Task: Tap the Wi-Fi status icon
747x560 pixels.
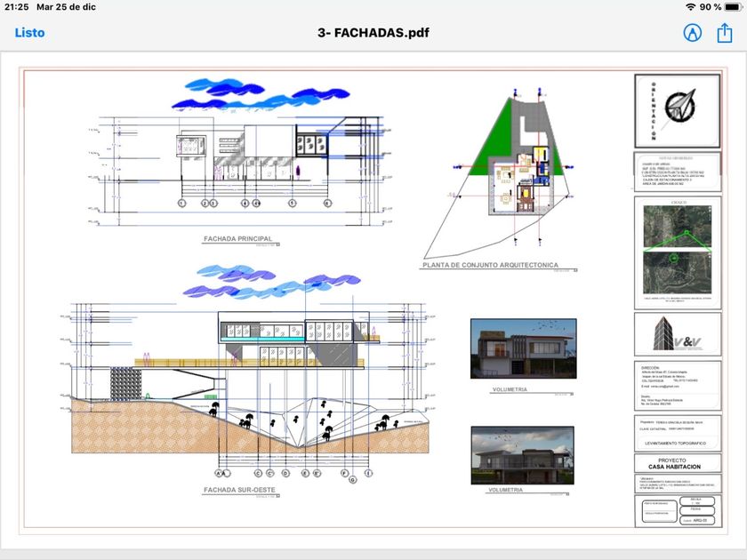Action: pos(690,7)
